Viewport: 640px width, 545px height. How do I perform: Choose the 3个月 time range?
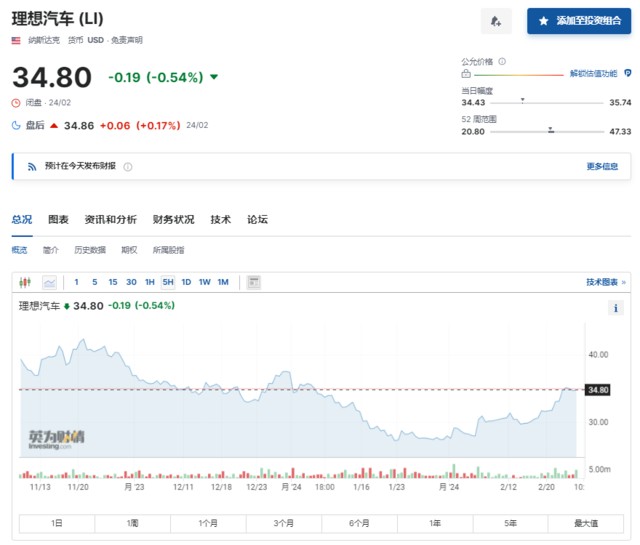point(286,523)
